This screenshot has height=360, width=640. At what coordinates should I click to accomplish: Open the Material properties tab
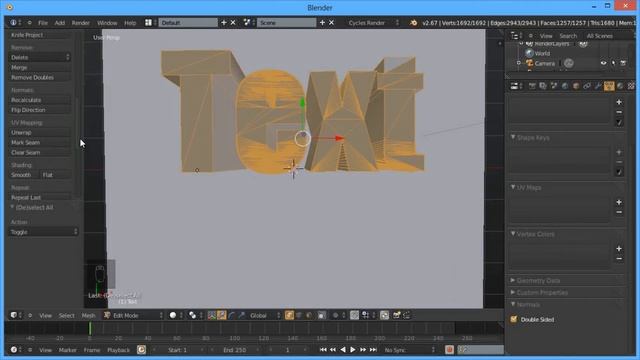pyautogui.click(x=620, y=86)
